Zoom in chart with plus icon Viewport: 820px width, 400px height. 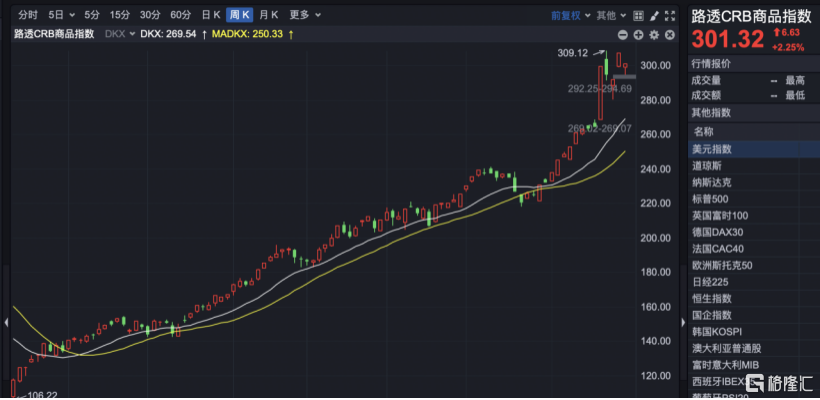pyautogui.click(x=638, y=35)
